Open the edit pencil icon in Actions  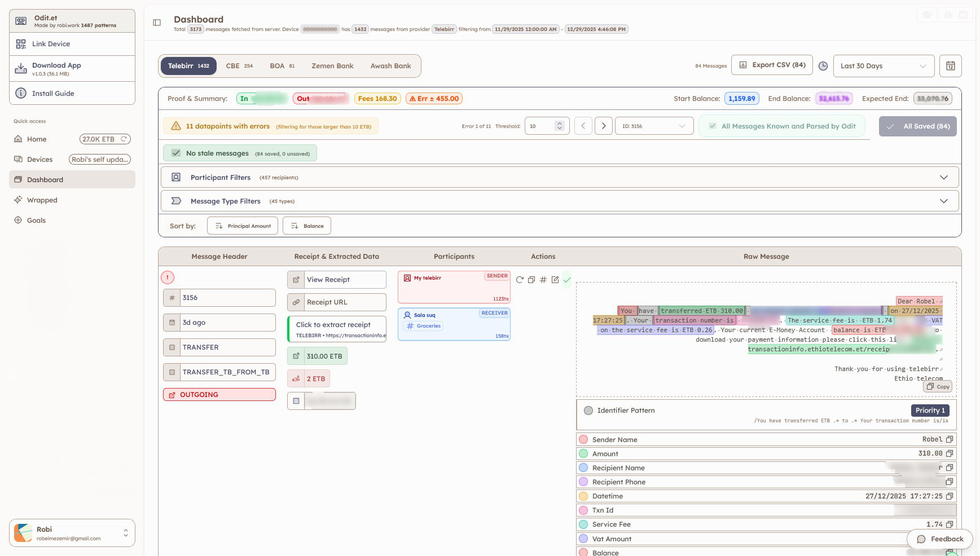555,279
